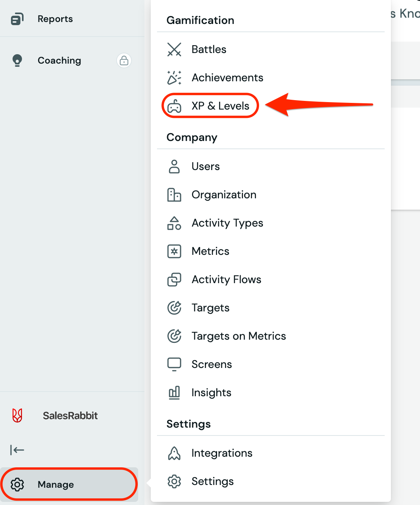Click the building Organization icon
The image size is (420, 505).
click(x=174, y=195)
